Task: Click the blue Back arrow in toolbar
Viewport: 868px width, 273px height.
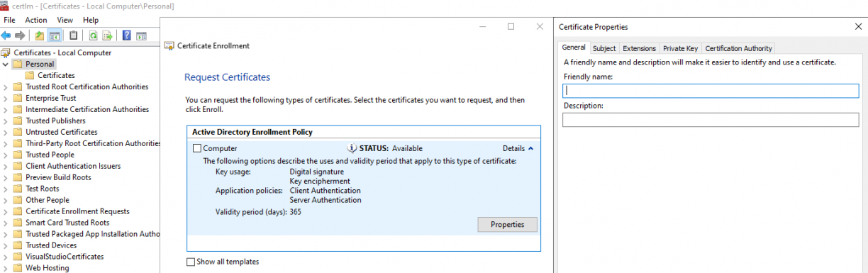Action: (6, 35)
